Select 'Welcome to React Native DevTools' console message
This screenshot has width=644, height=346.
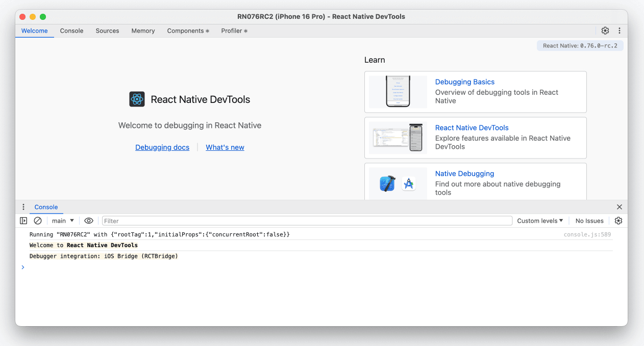click(x=84, y=245)
